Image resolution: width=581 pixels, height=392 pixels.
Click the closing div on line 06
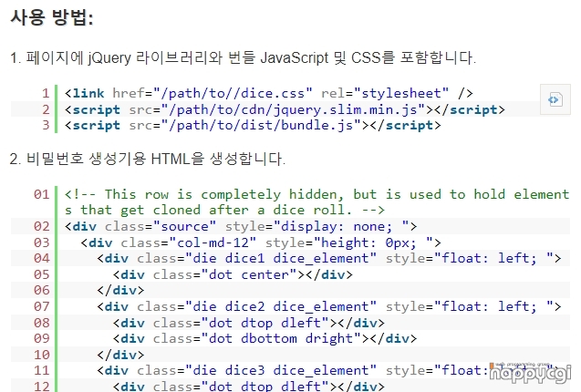[x=120, y=290]
